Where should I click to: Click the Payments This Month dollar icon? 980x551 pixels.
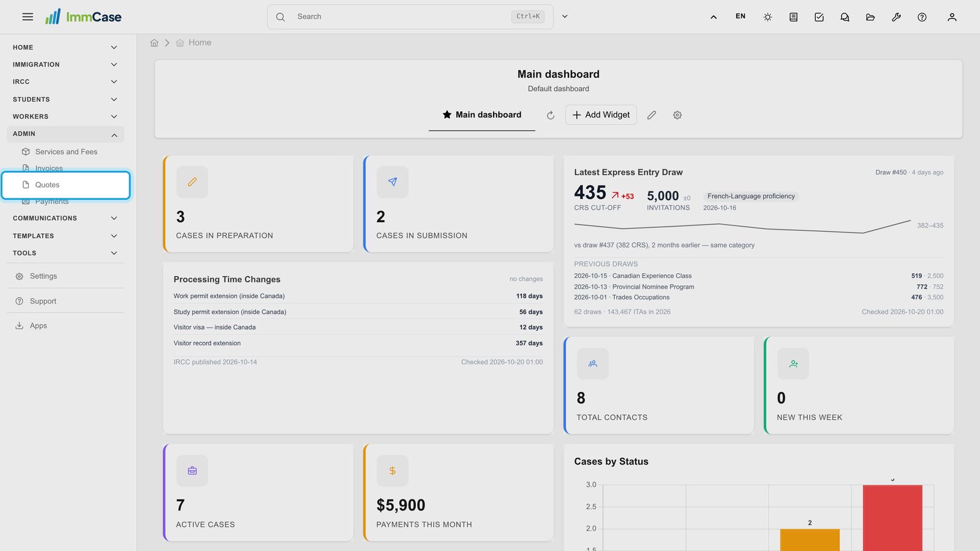point(393,471)
